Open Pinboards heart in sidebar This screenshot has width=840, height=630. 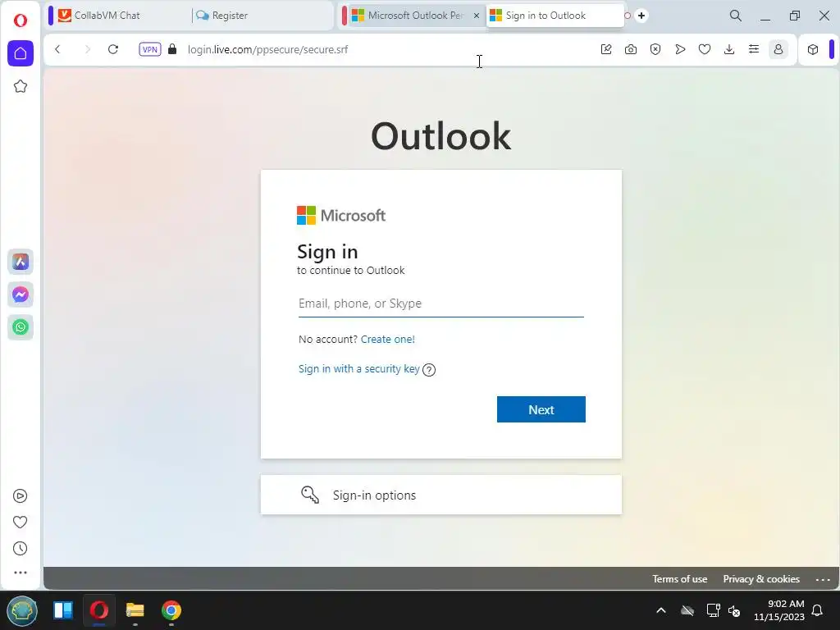click(x=20, y=523)
